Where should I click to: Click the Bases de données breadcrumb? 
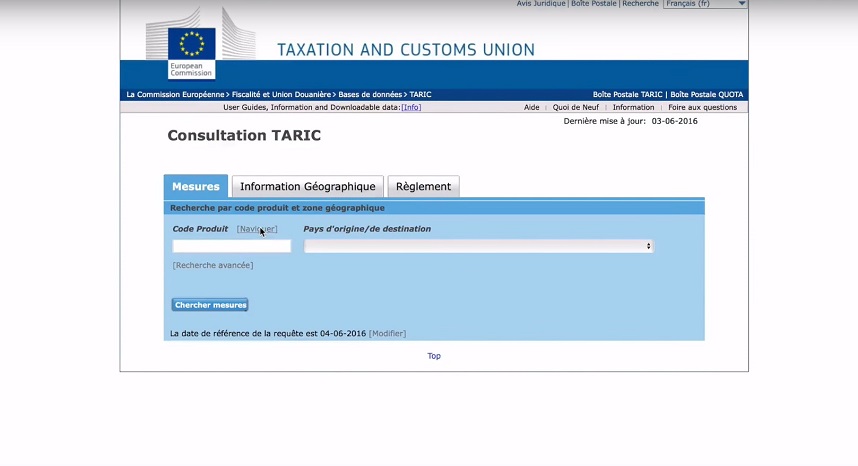pyautogui.click(x=369, y=95)
